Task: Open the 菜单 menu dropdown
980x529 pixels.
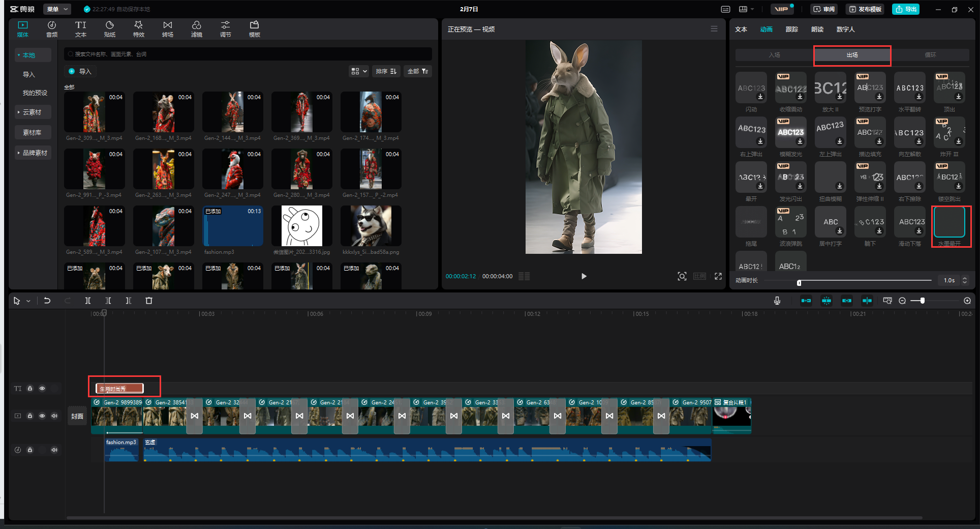Action: tap(57, 9)
